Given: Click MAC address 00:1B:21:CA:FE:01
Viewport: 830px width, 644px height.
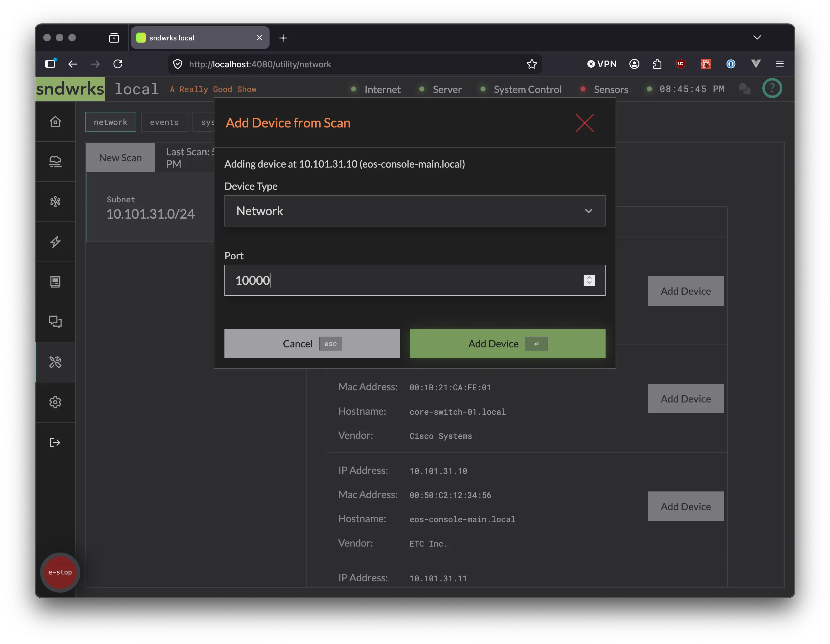Looking at the screenshot, I should pyautogui.click(x=450, y=387).
